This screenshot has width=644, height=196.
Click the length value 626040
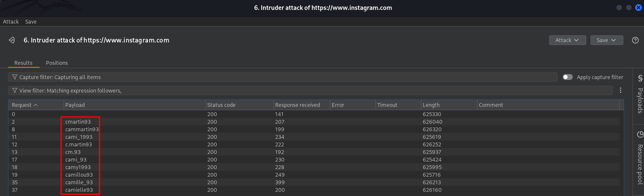(x=432, y=122)
